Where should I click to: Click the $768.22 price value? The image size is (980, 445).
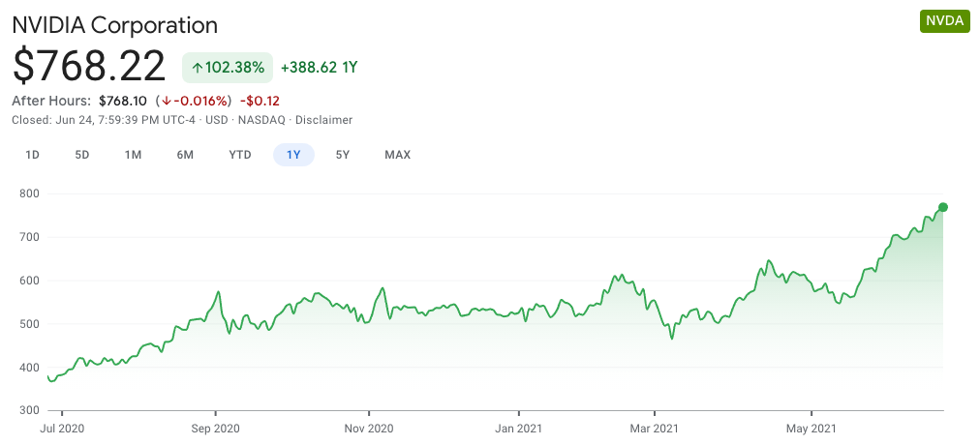click(89, 66)
